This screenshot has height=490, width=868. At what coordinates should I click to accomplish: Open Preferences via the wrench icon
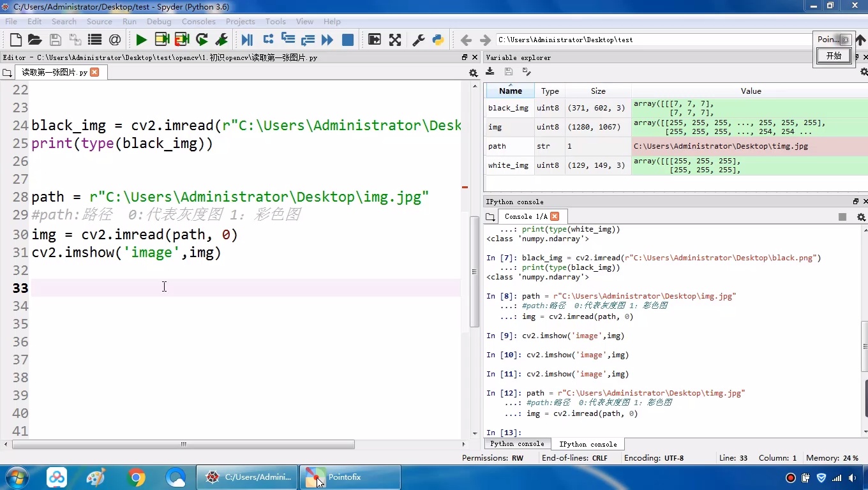[419, 40]
